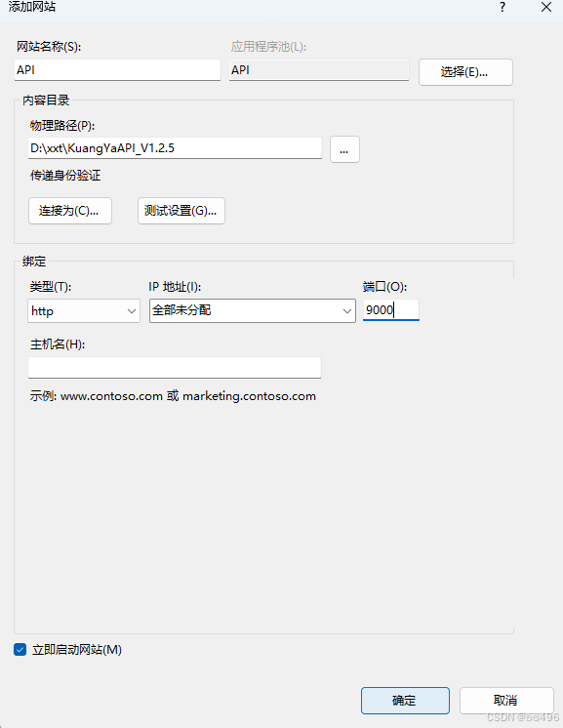563x728 pixels.
Task: Close the Add Website dialog
Action: click(546, 7)
